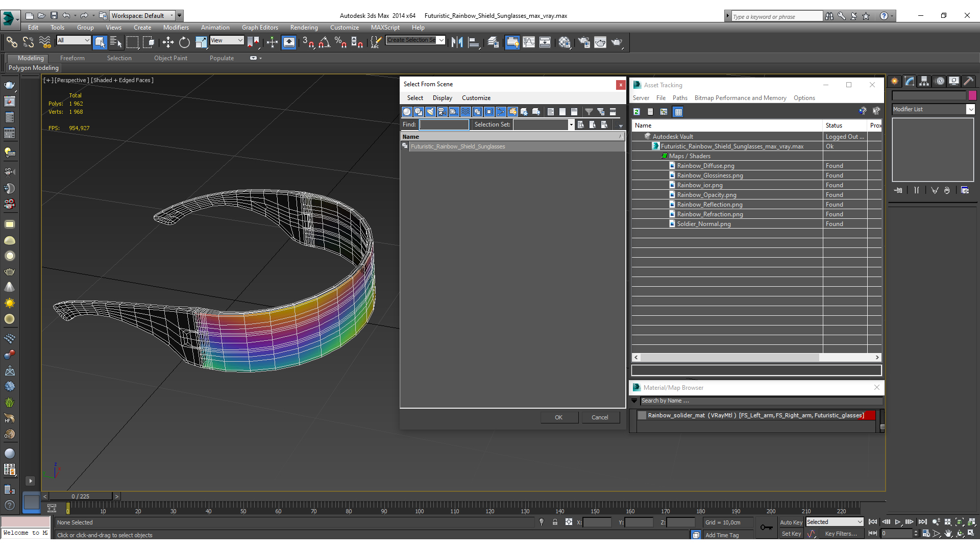Open the Curve Editor from toolbar
Viewport: 980px width, 551px height.
(x=529, y=42)
